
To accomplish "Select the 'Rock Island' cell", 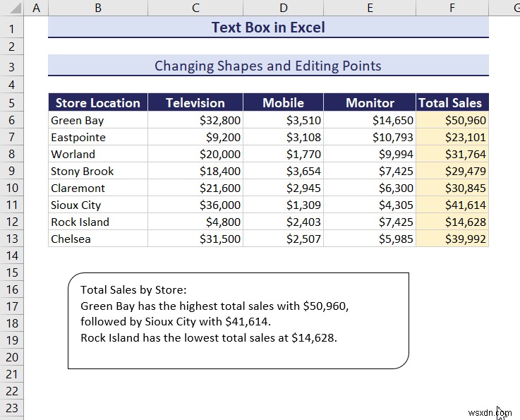I will (98, 222).
